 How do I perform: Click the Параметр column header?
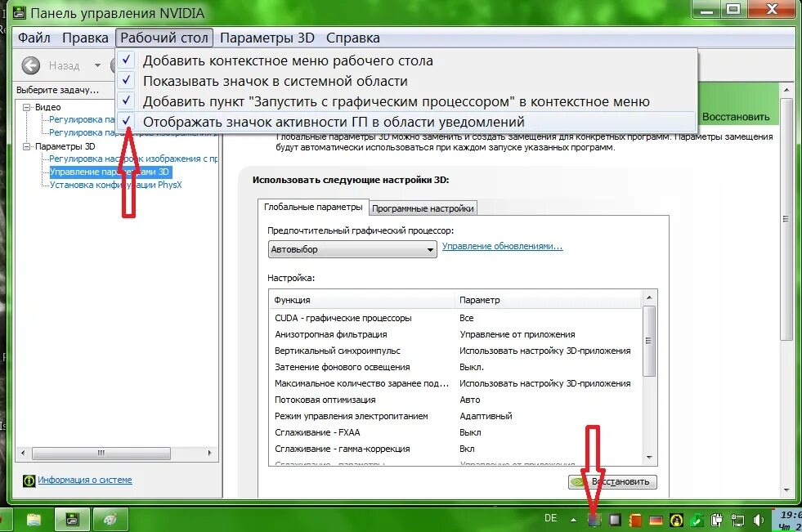click(547, 300)
